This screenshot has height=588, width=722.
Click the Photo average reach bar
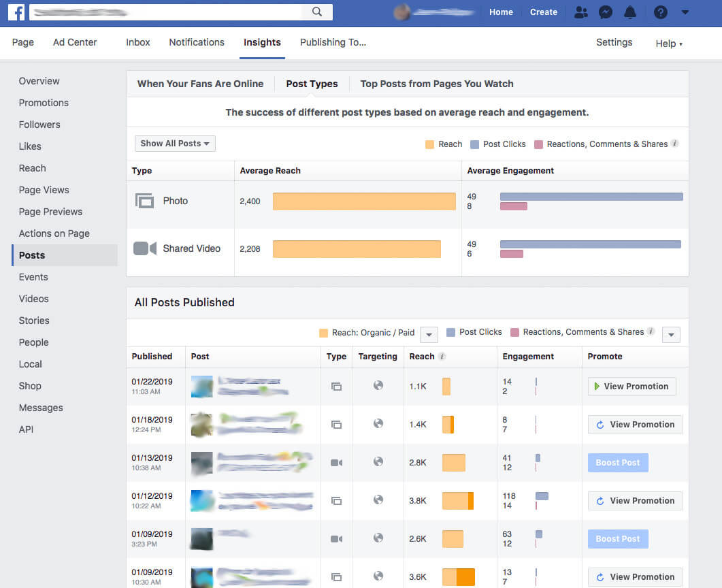point(364,201)
